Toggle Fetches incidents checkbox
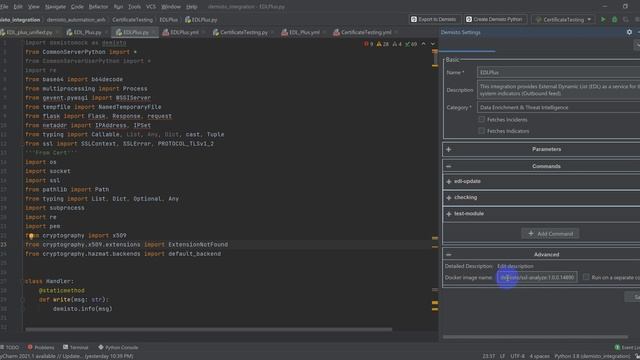This screenshot has width=640, height=360. pos(482,119)
